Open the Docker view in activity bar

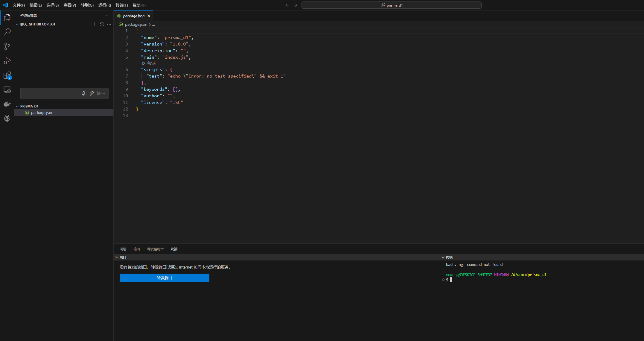pos(7,104)
